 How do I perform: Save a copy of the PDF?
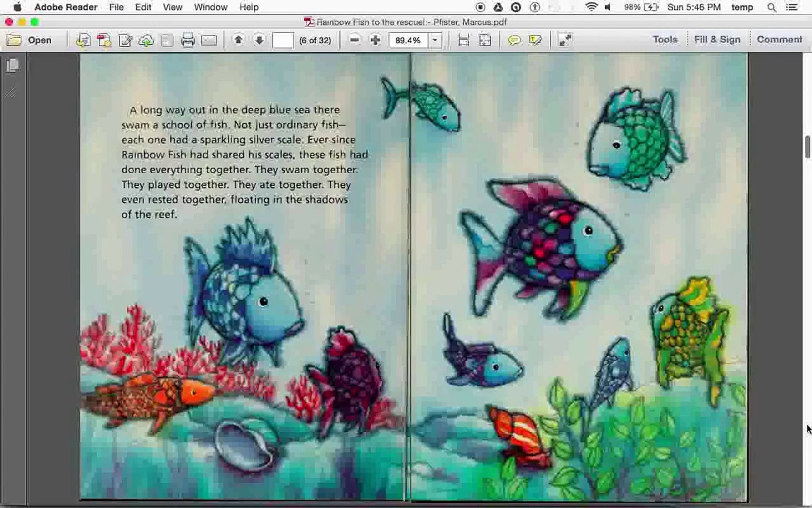tap(84, 40)
